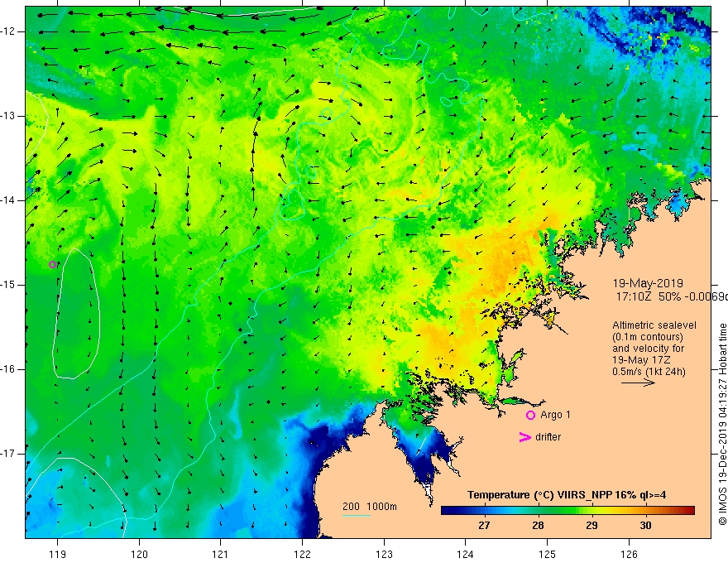Click the '17:10Z 50%' time text

point(648,296)
